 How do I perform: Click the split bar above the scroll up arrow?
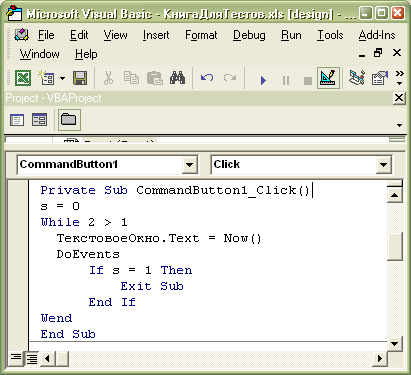pyautogui.click(x=395, y=183)
